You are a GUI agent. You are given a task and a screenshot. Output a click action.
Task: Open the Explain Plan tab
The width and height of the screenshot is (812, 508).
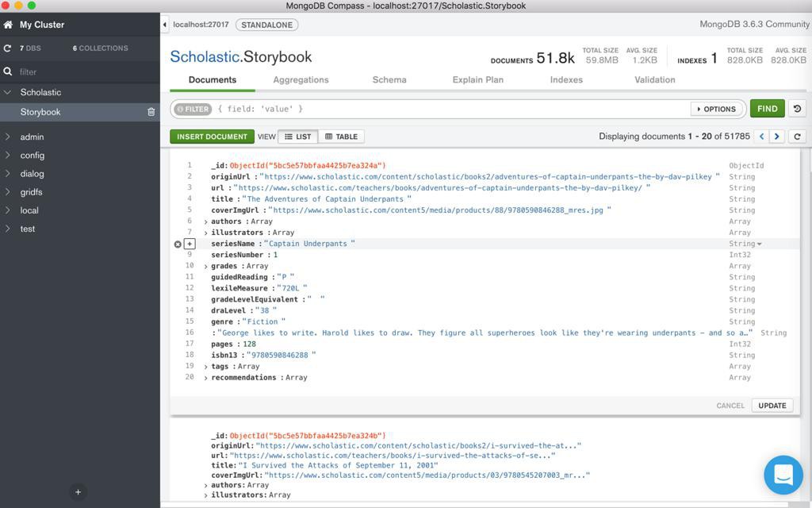tap(478, 80)
